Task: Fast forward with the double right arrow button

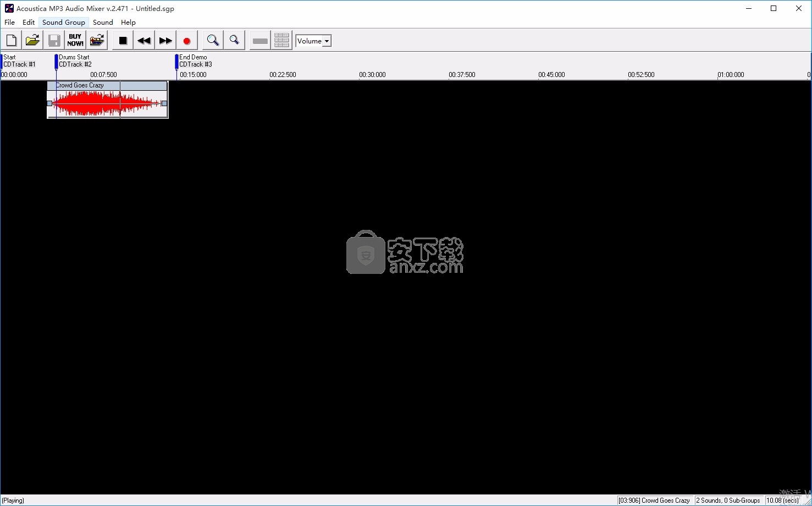Action: pyautogui.click(x=165, y=41)
